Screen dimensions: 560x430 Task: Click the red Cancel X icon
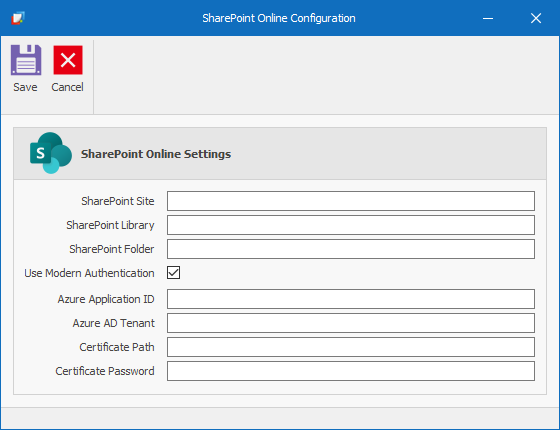68,60
